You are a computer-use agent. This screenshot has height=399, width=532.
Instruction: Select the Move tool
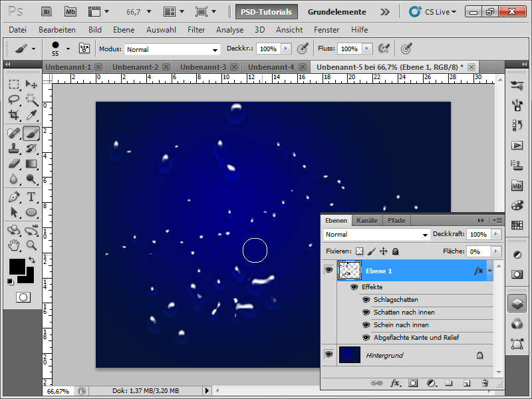coord(31,84)
